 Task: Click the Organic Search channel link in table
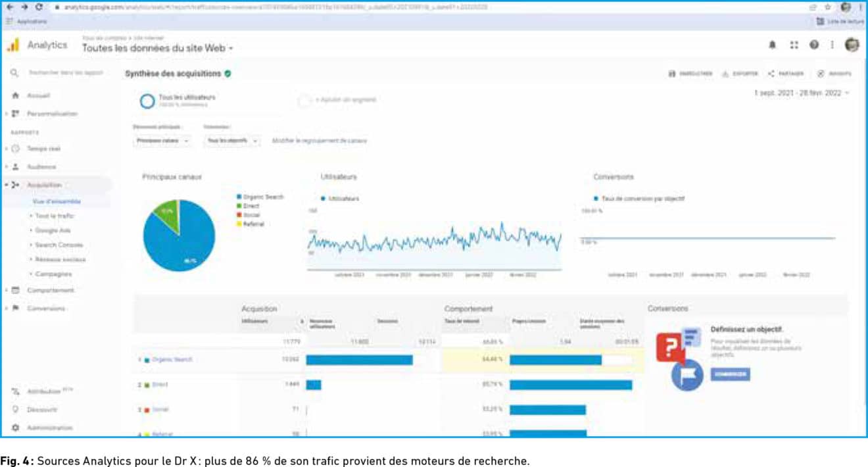coord(172,360)
